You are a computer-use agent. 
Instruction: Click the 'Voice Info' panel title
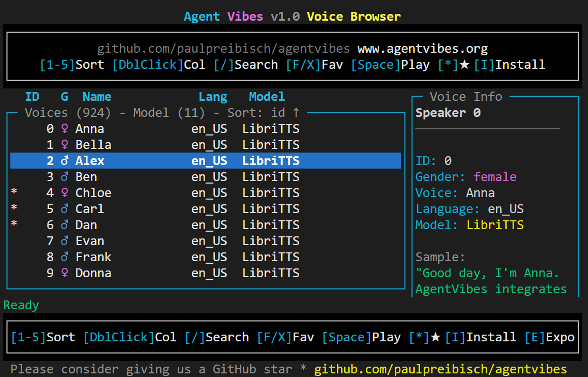pyautogui.click(x=466, y=97)
